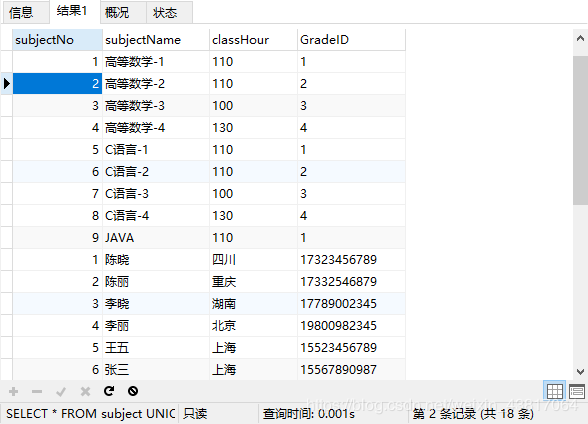Select cell 李晓
The width and height of the screenshot is (588, 424).
[x=156, y=304]
